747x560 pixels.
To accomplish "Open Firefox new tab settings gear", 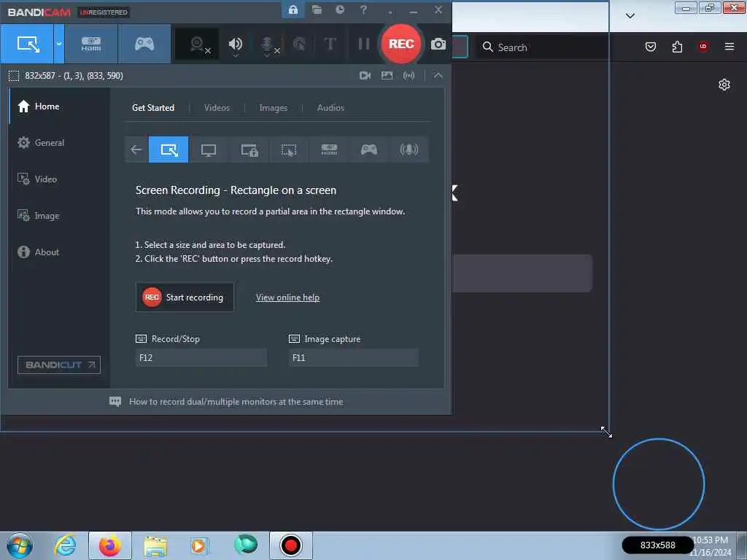I will click(x=724, y=85).
